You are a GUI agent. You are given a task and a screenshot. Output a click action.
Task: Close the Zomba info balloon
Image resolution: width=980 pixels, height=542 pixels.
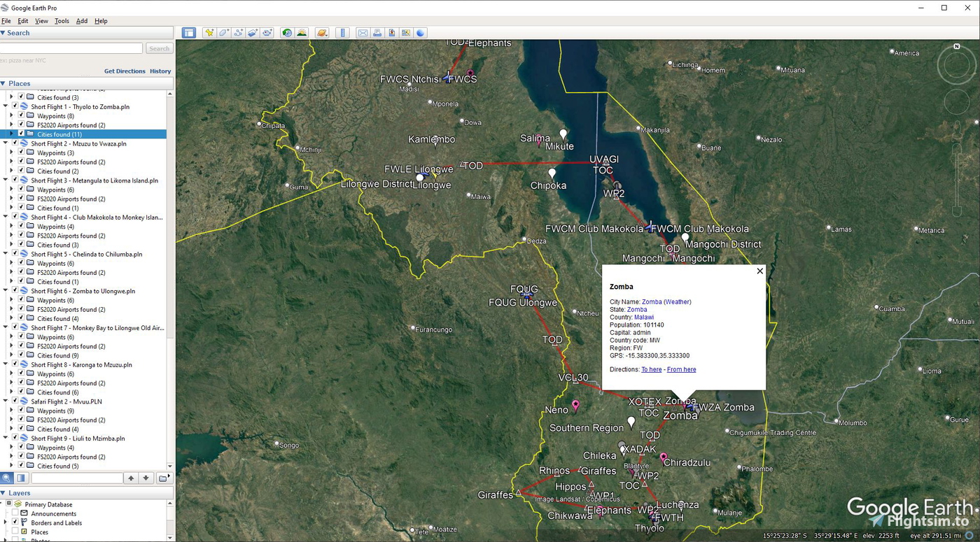759,271
